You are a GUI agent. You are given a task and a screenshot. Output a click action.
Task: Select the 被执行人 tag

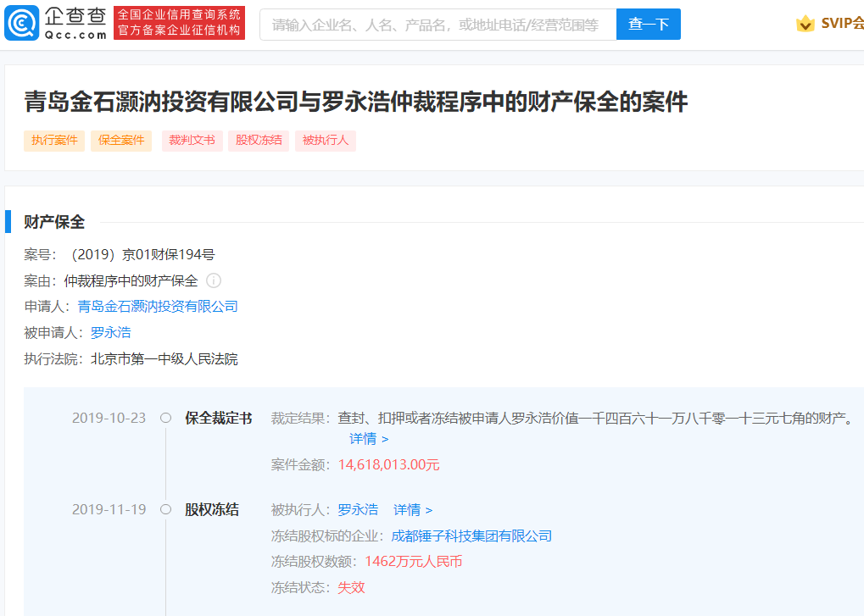325,141
